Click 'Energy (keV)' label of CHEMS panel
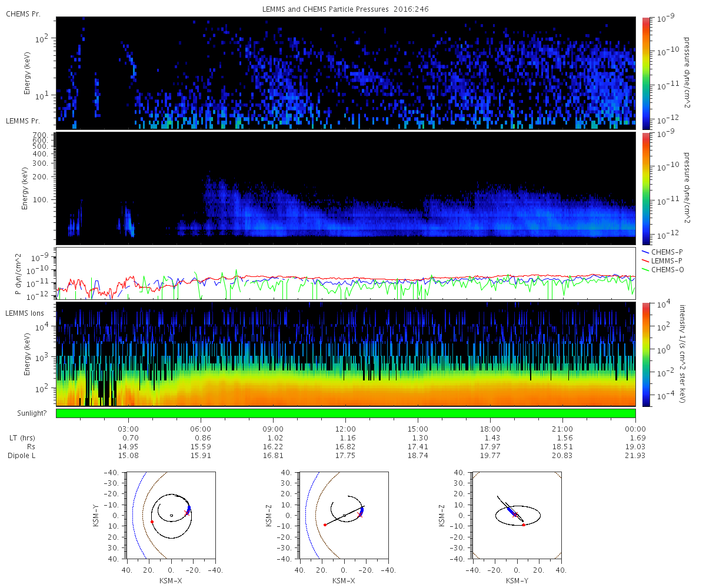 coord(27,73)
